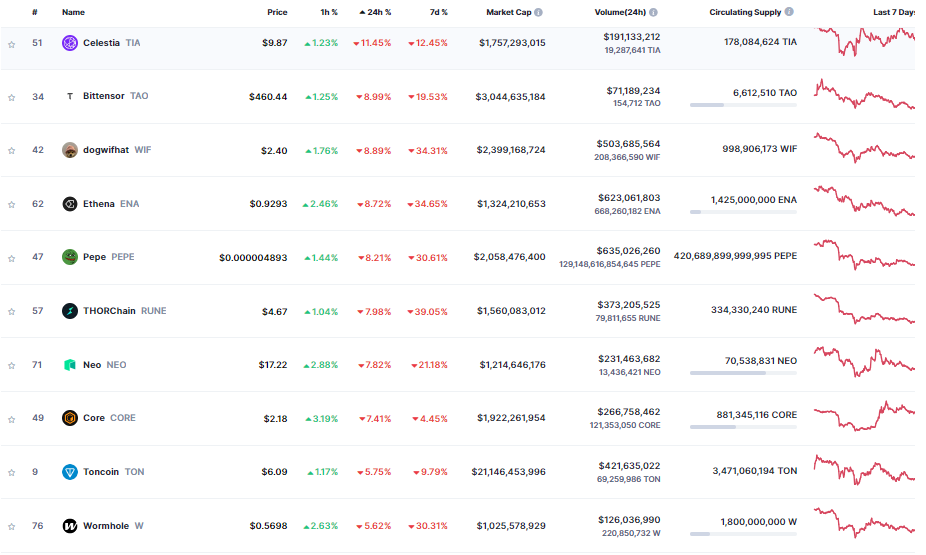Sort table by rank # column
The height and width of the screenshot is (555, 926).
(35, 12)
